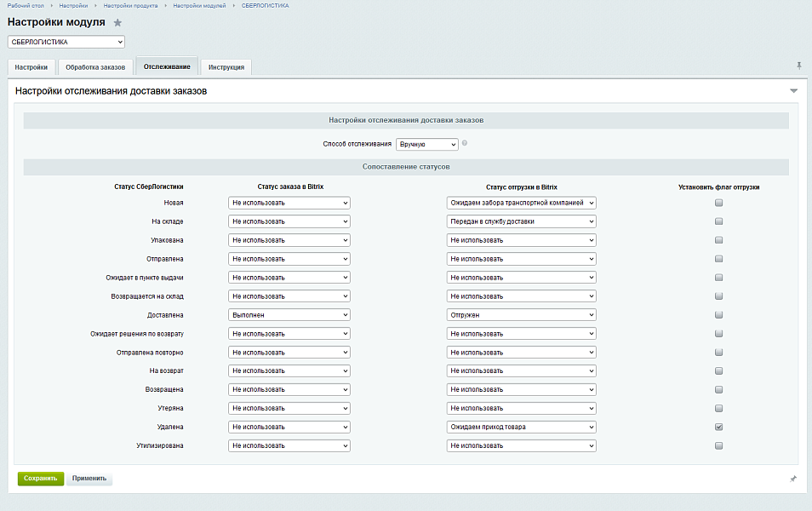The image size is (812, 511).
Task: Click the help icon near Способ отслеживания
Action: (465, 143)
